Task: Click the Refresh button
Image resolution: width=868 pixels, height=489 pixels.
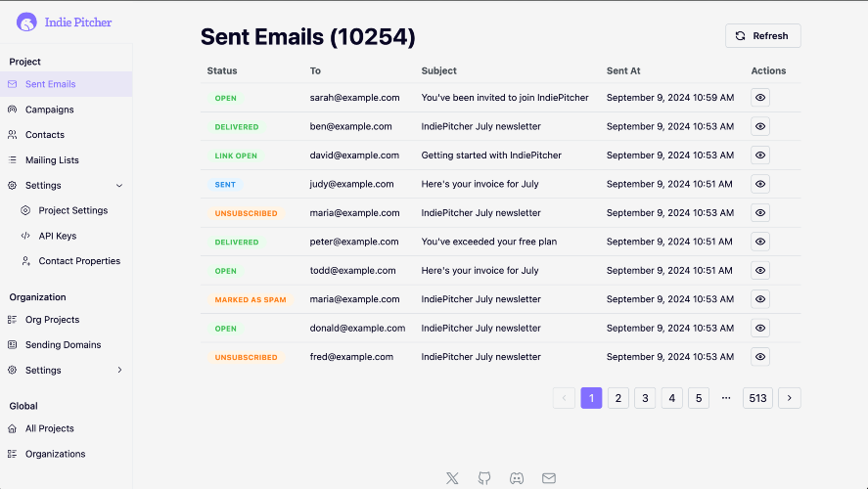Action: [763, 36]
